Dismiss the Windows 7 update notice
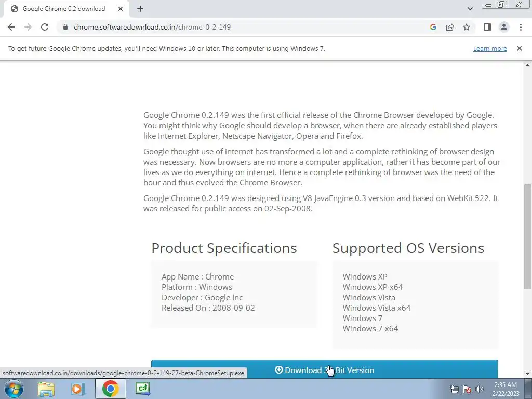Viewport: 532px width, 399px height. click(520, 48)
